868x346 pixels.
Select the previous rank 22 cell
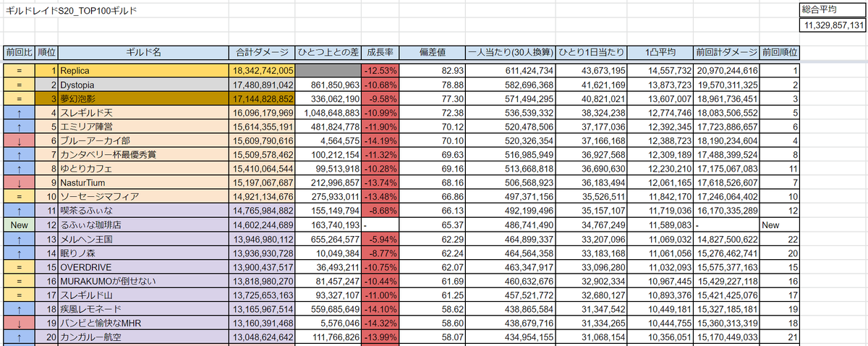click(780, 238)
